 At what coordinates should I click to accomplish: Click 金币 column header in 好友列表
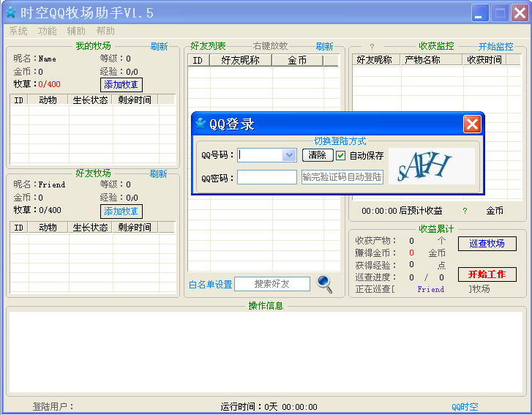(x=298, y=61)
